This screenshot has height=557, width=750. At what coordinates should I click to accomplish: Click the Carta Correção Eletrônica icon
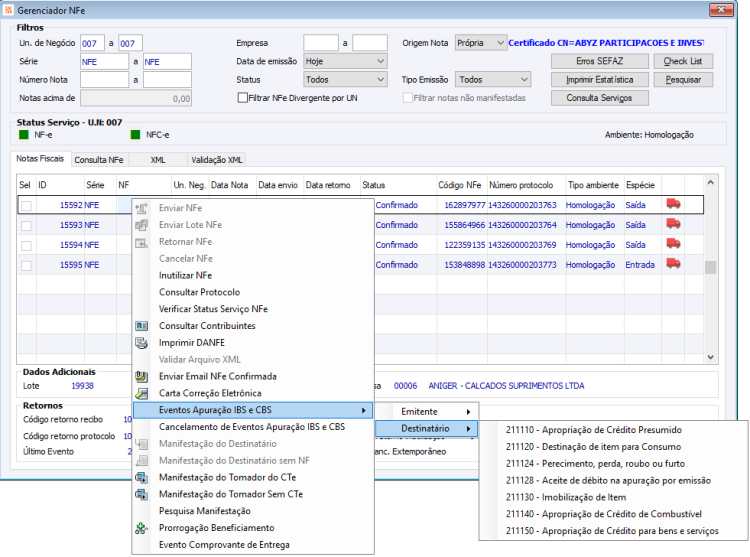pyautogui.click(x=142, y=393)
